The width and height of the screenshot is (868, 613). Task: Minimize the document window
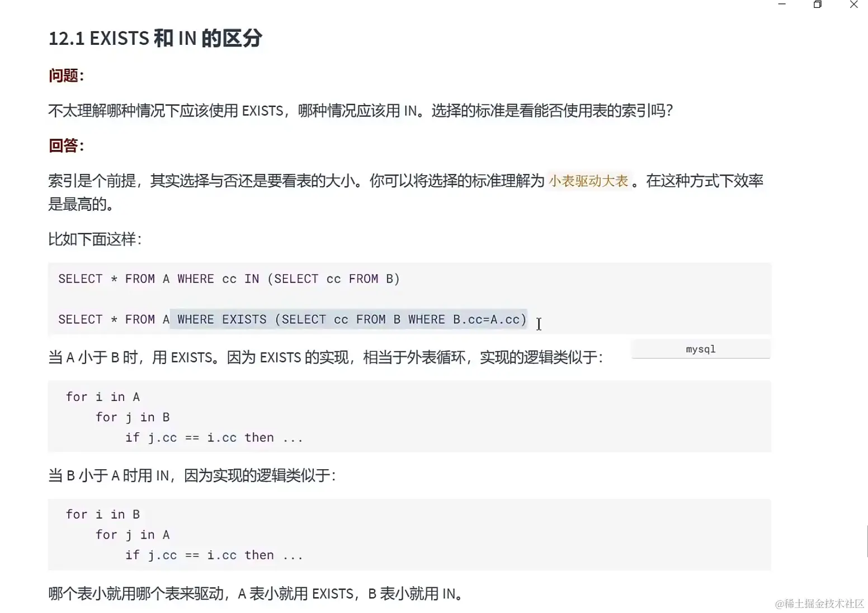pyautogui.click(x=782, y=4)
